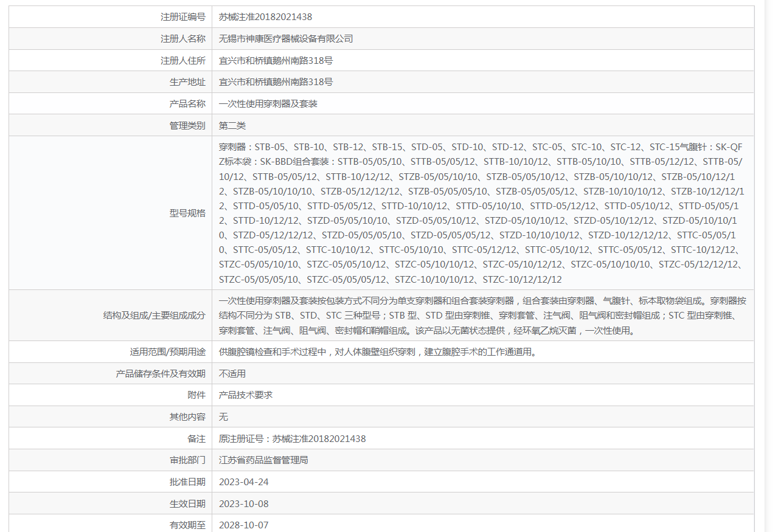Select the value 第二类
Screen dimensions: 778x532
click(x=232, y=125)
